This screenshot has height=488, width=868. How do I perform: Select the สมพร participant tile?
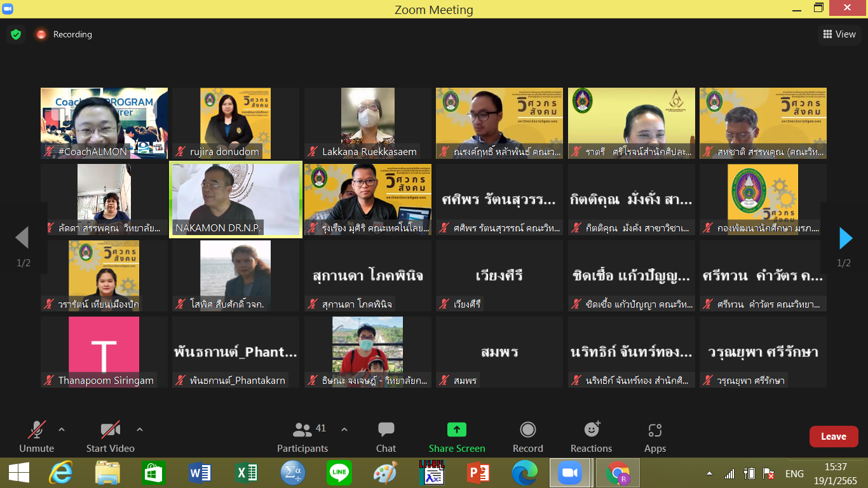(x=499, y=352)
